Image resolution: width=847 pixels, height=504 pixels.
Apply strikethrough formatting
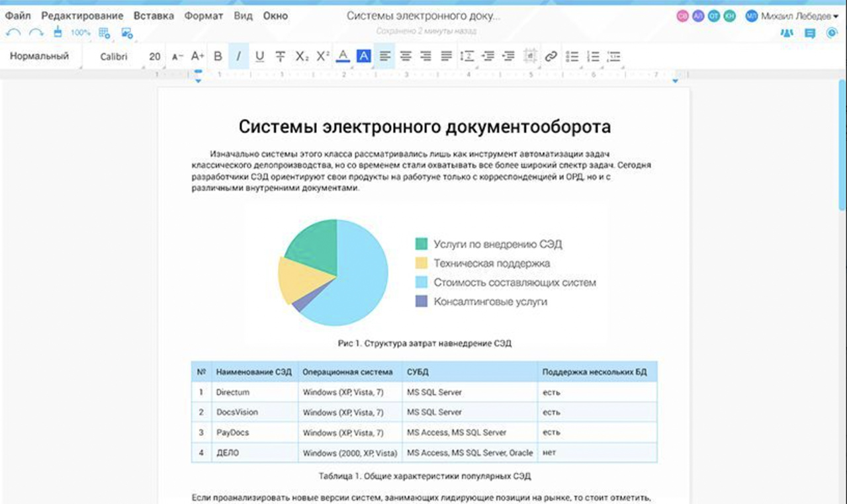pos(281,57)
